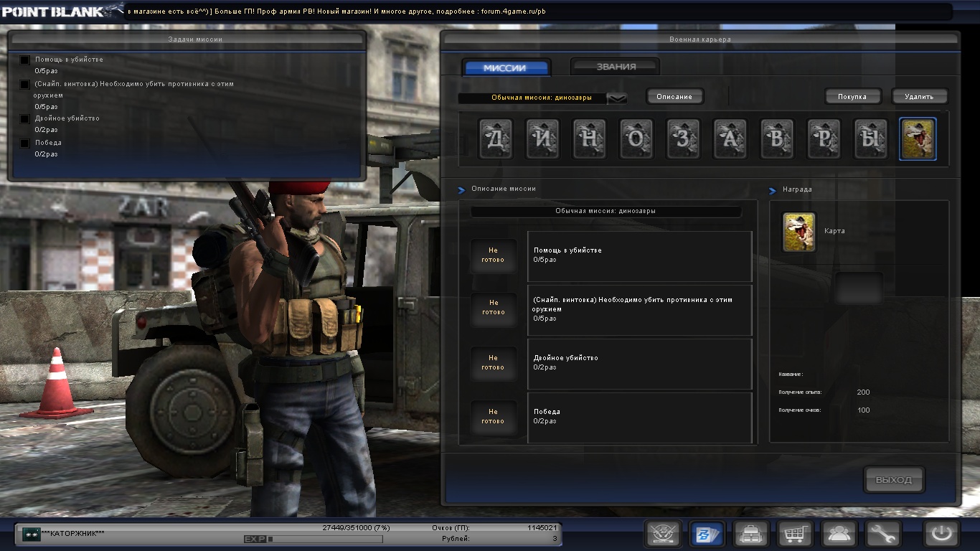Click the scrolling news ticker text
980x551 pixels.
[x=336, y=12]
